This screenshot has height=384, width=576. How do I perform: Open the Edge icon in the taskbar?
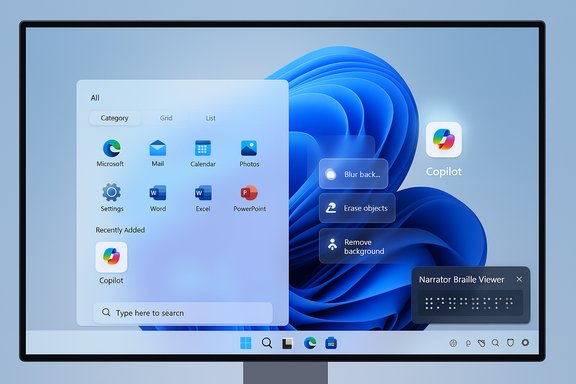[310, 343]
